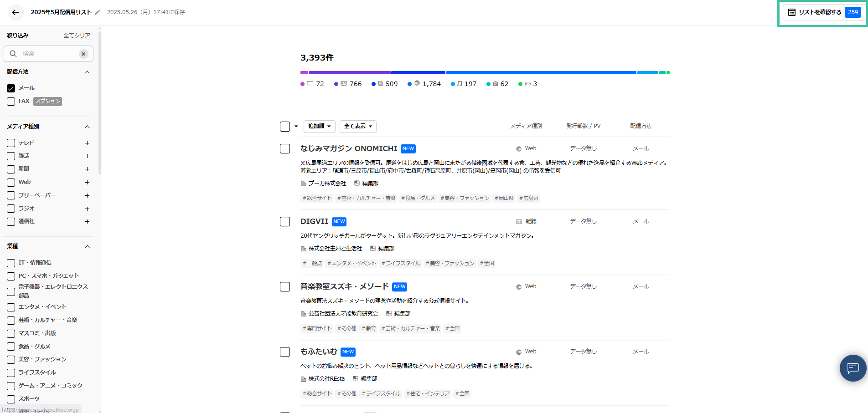
Task: Click the #総合サイト tag under なじみマガジン
Action: click(317, 199)
